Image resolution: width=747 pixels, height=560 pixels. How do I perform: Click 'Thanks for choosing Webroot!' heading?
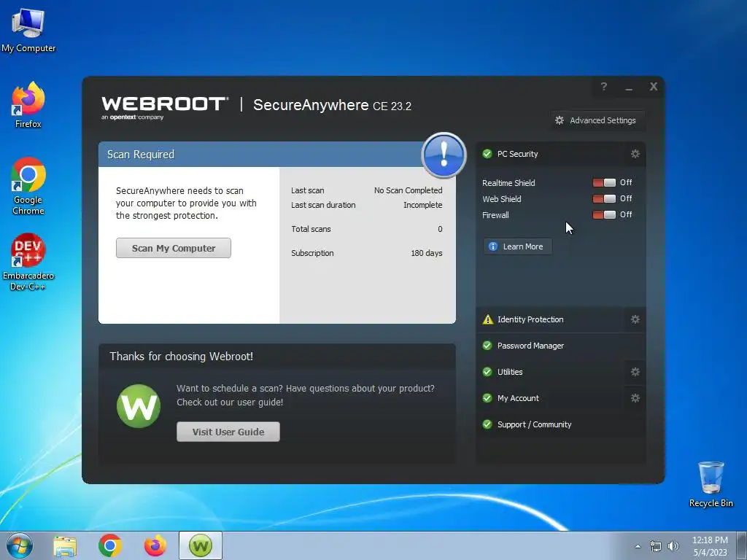coord(181,357)
